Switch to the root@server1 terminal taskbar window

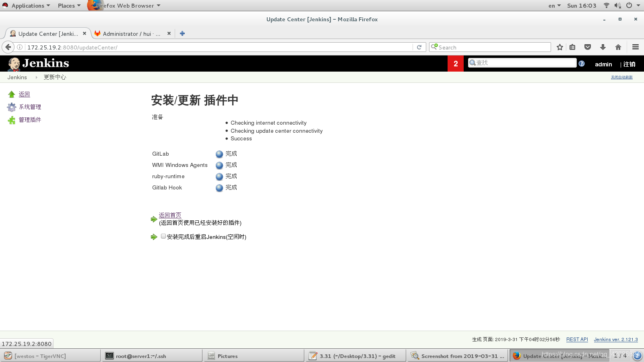(x=152, y=356)
